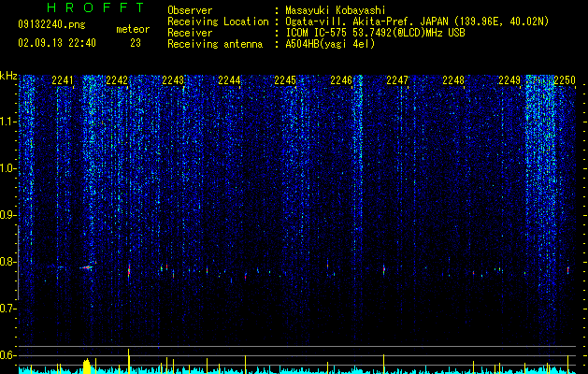
Task: Click time marker 2244
Action: coord(229,79)
